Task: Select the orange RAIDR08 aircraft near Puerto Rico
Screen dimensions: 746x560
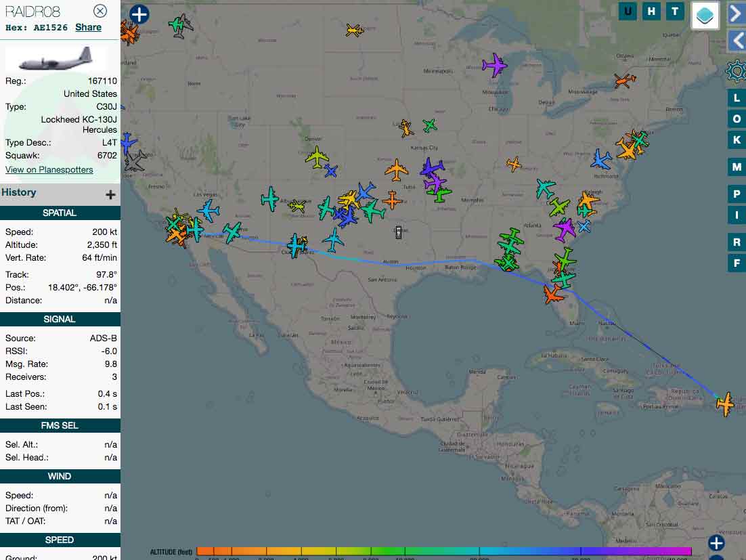Action: coord(726,404)
